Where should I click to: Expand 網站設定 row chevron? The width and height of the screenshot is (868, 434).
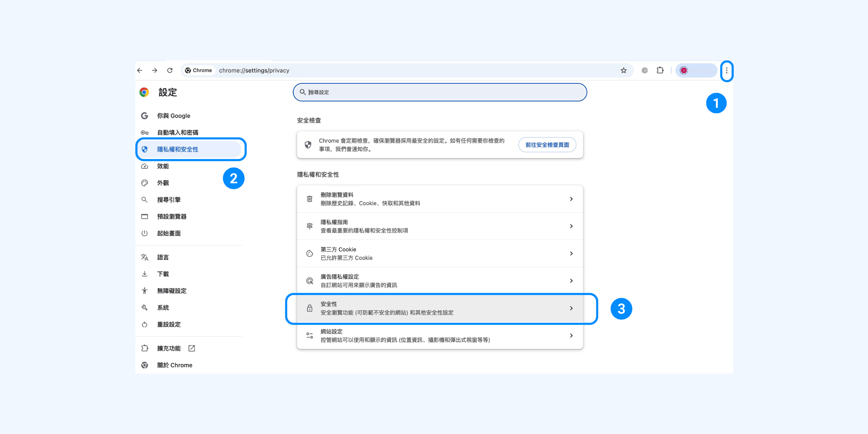pyautogui.click(x=571, y=336)
